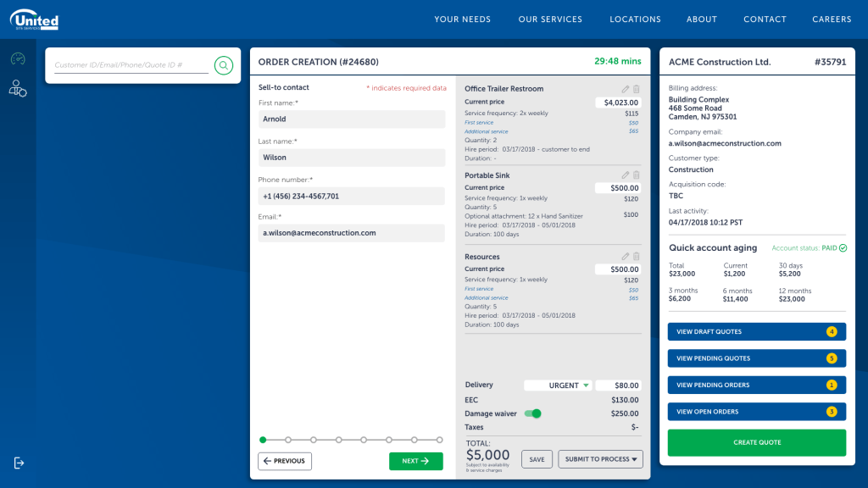Select the second step in progress indicator
The height and width of the screenshot is (488, 868).
point(288,440)
